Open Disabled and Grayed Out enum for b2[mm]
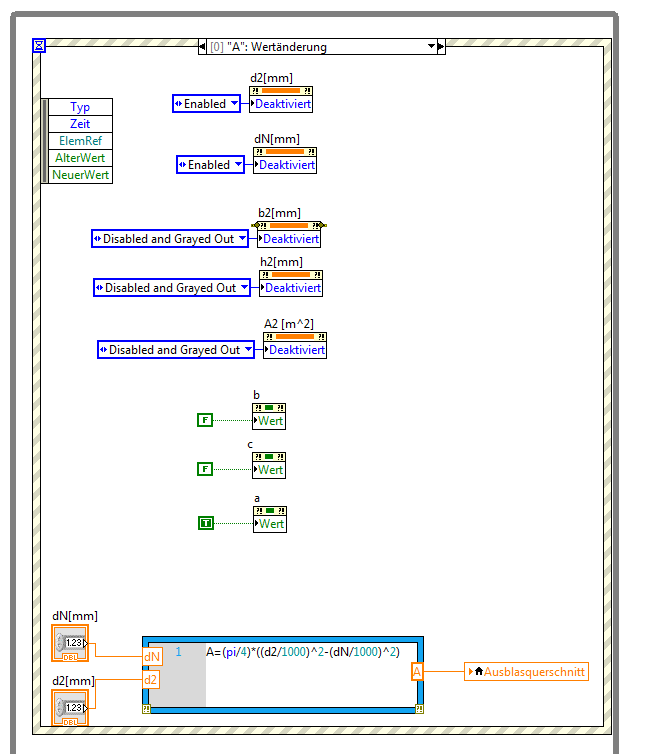 coord(170,239)
